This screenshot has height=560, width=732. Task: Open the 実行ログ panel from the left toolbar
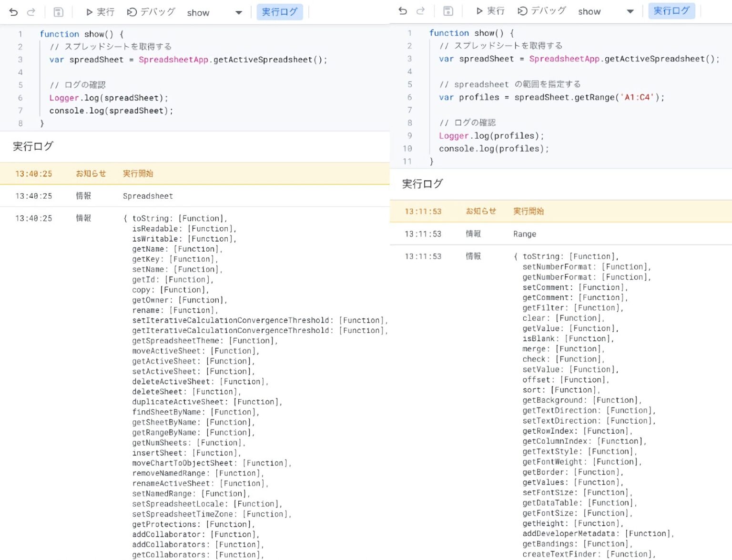(280, 12)
